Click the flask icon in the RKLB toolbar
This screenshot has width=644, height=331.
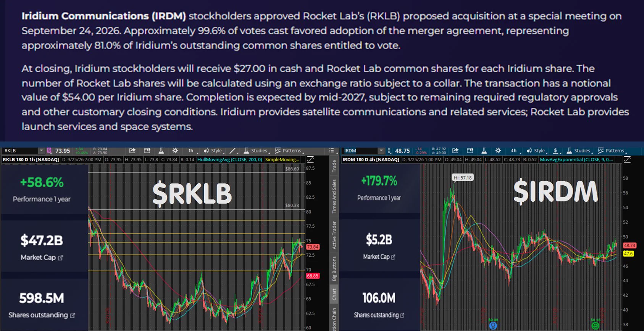point(161,151)
